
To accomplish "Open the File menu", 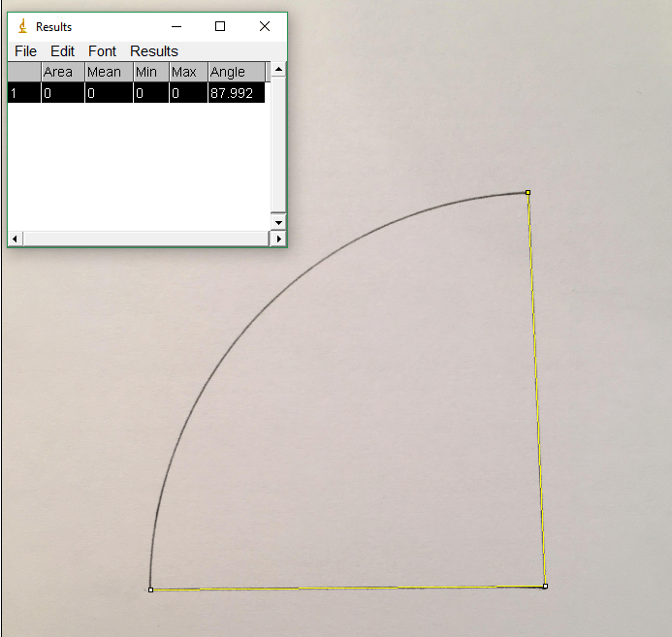I will (25, 51).
